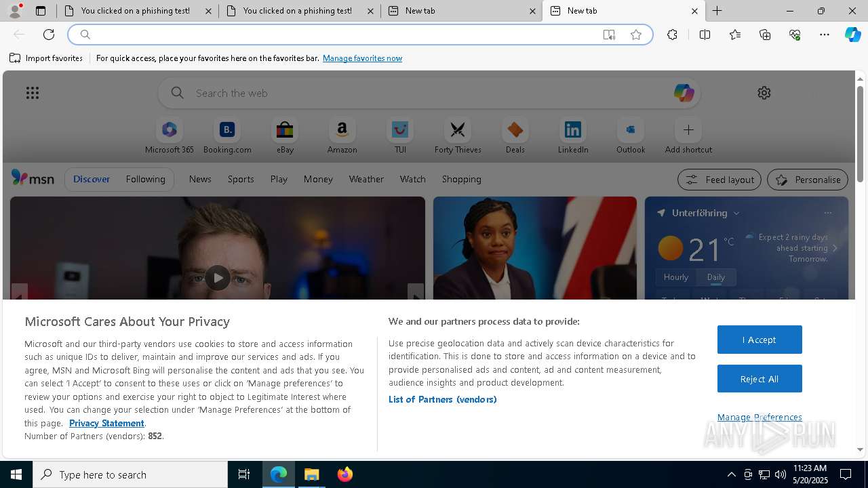Viewport: 868px width, 488px height.
Task: Open the Play menu item
Action: 279,179
